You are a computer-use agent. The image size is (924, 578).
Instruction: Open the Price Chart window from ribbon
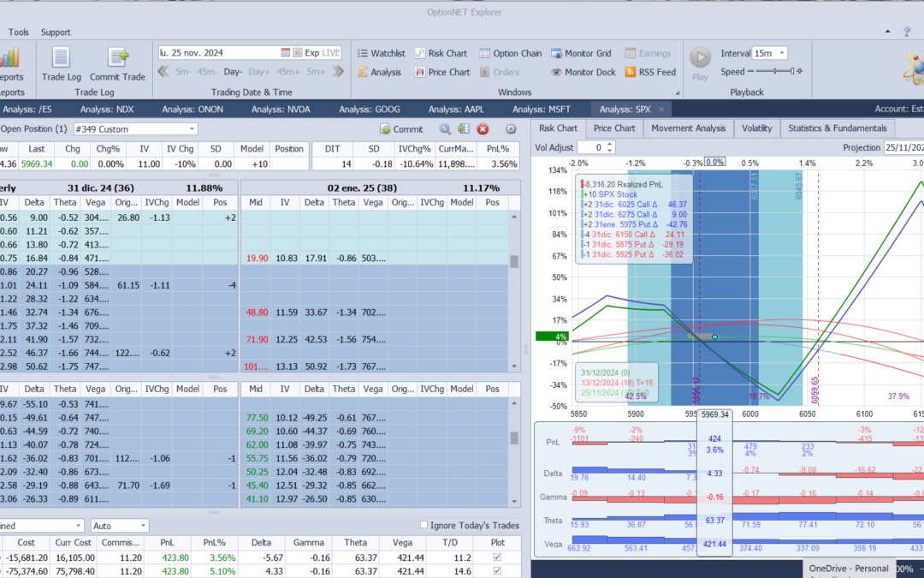coord(442,72)
